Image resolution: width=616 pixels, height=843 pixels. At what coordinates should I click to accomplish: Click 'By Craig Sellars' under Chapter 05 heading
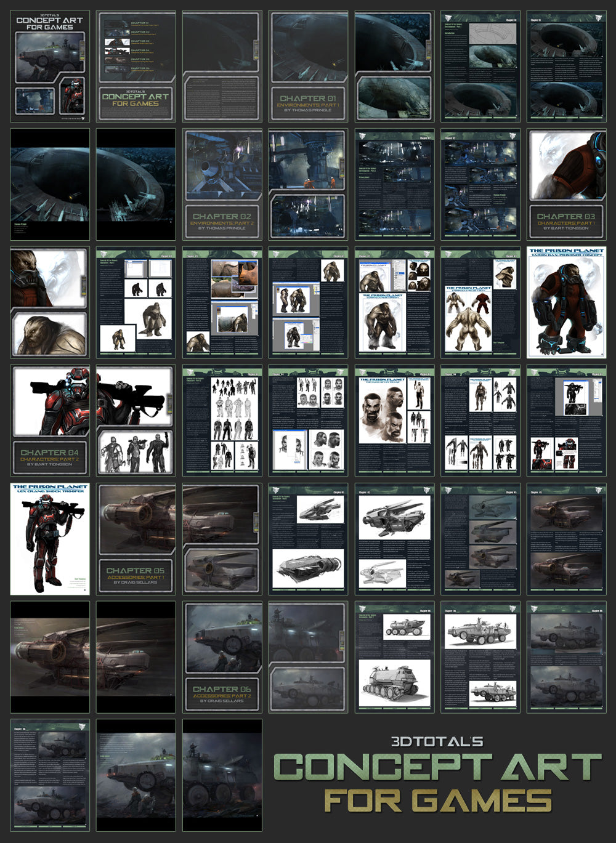(x=136, y=583)
